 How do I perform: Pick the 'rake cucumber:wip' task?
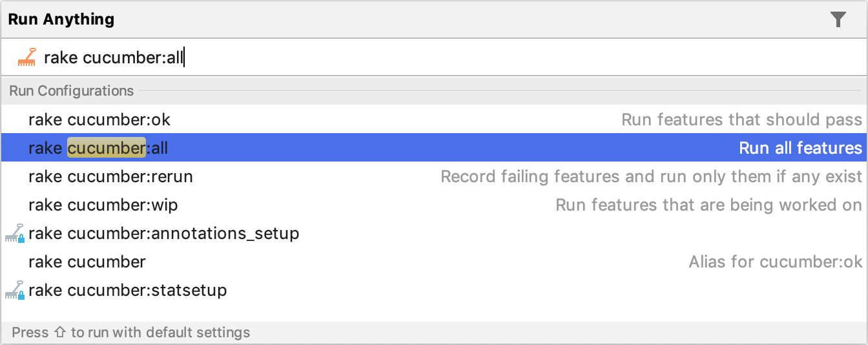103,205
